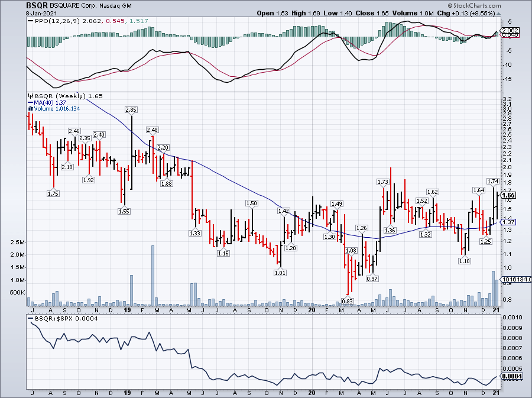Click the 0.97 low price annotation

pyautogui.click(x=372, y=279)
